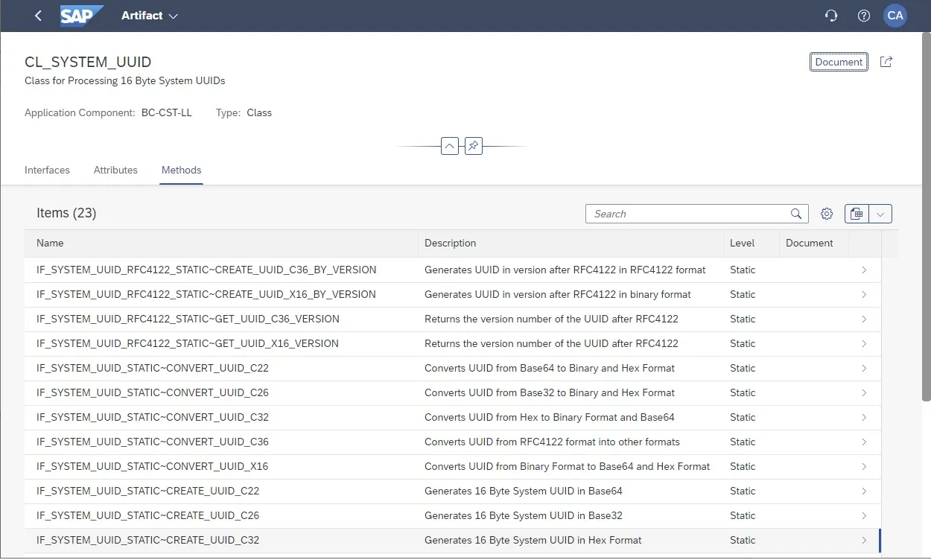Switch to the Attributes tab

(115, 170)
